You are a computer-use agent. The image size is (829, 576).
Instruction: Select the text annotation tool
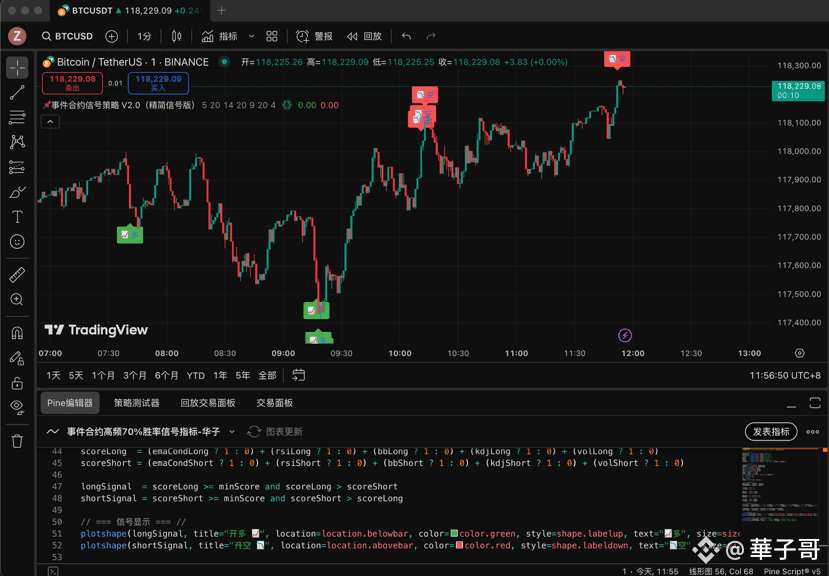coord(17,217)
